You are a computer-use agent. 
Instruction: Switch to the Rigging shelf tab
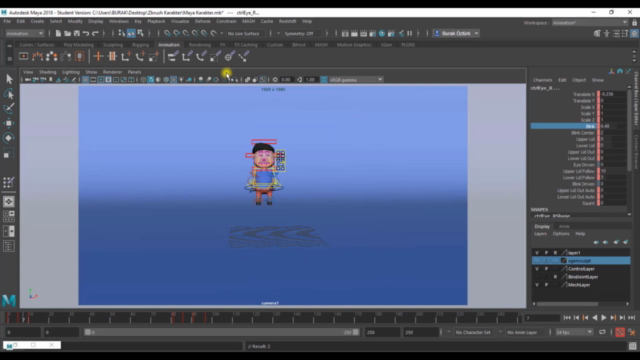[140, 45]
